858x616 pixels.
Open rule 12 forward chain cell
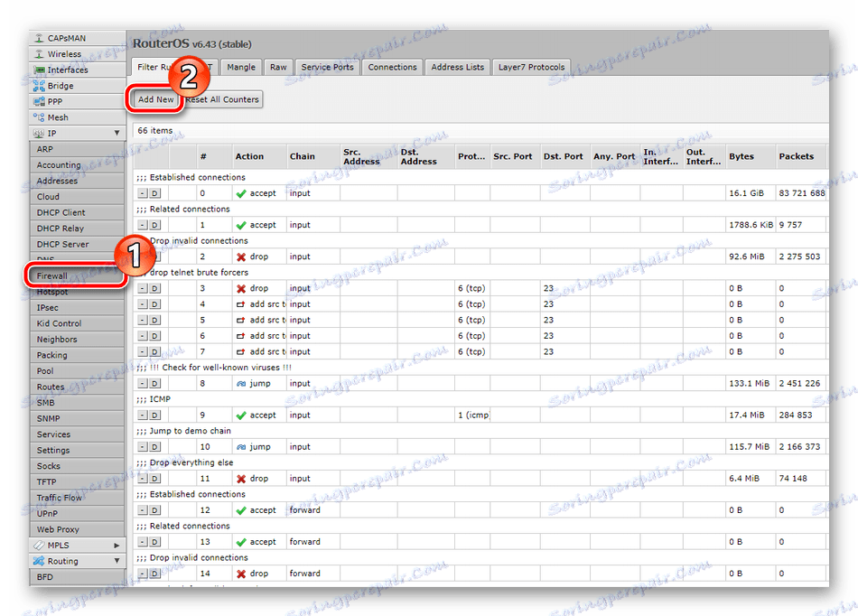(x=313, y=510)
